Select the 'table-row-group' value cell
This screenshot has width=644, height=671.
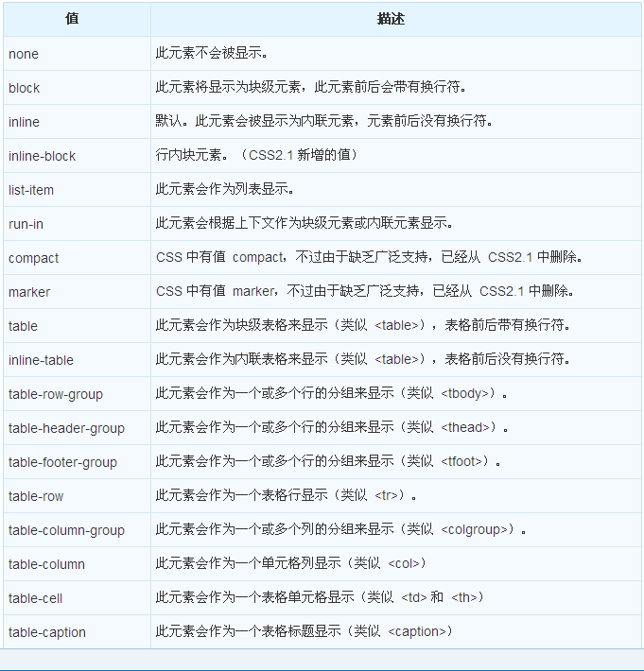click(56, 394)
